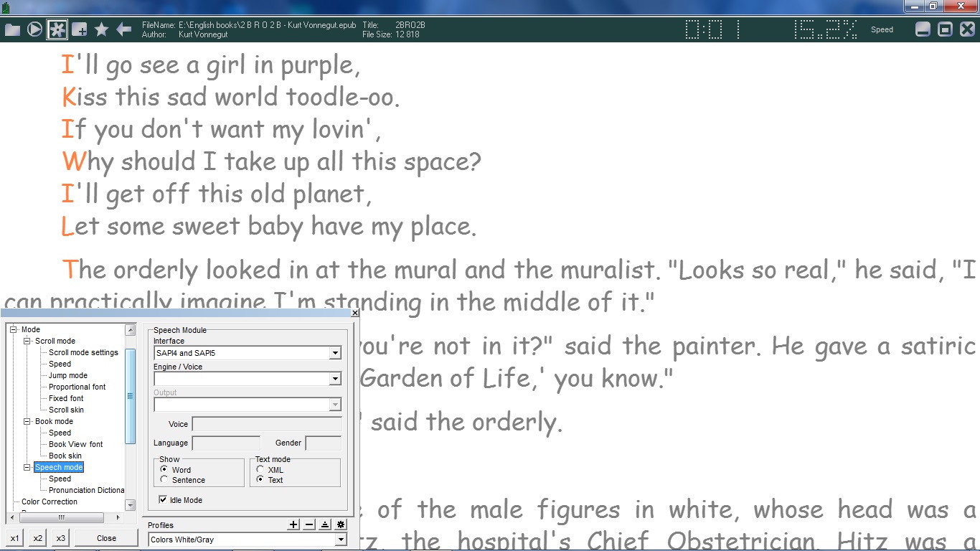The width and height of the screenshot is (980, 551).
Task: Collapse the Book mode tree node
Action: 27,421
